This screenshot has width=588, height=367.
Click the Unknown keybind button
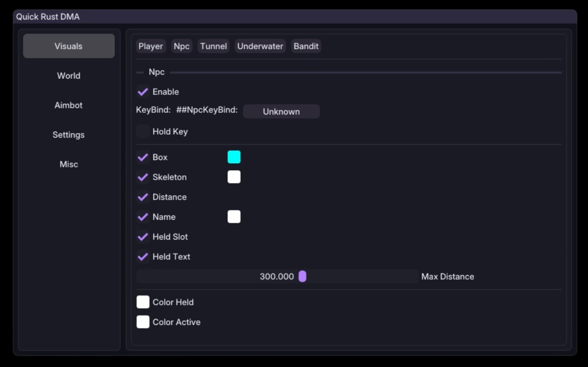coord(281,111)
